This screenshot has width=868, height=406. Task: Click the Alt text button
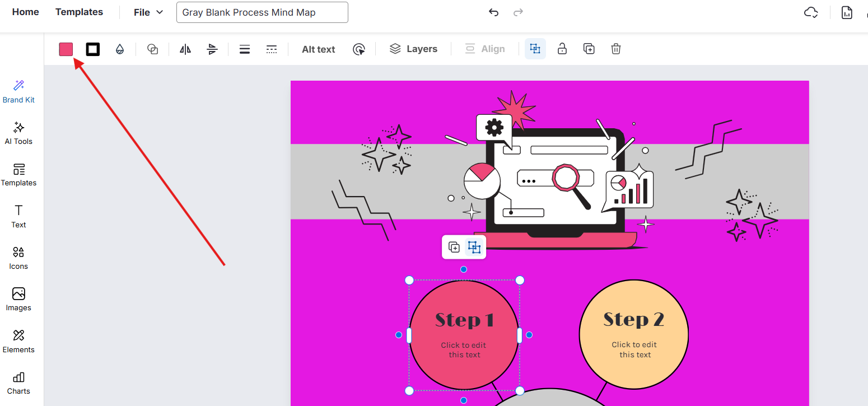click(x=318, y=49)
